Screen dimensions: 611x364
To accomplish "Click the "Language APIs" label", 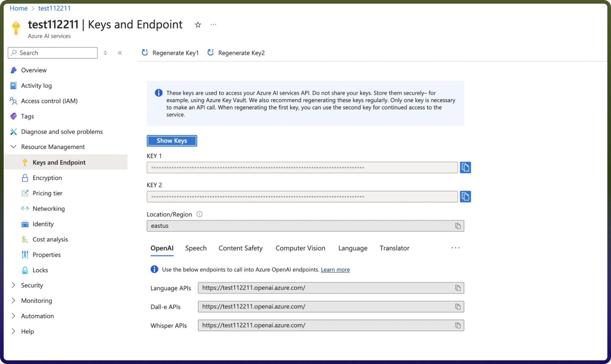I will (171, 288).
